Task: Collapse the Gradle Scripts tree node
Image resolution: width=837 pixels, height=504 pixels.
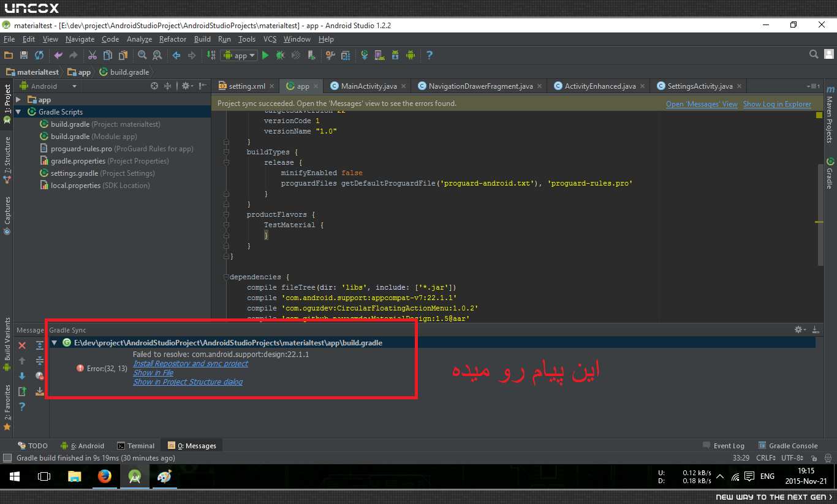Action: pos(18,112)
